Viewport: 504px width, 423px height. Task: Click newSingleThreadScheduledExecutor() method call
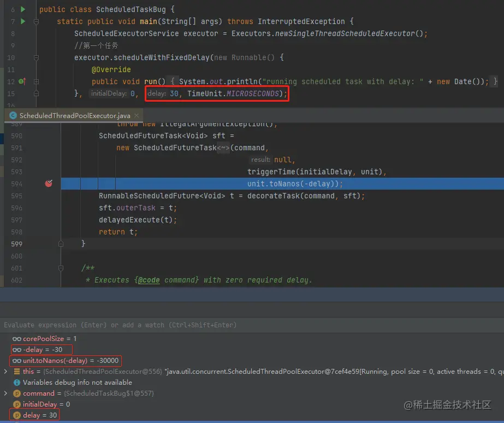pyautogui.click(x=349, y=33)
